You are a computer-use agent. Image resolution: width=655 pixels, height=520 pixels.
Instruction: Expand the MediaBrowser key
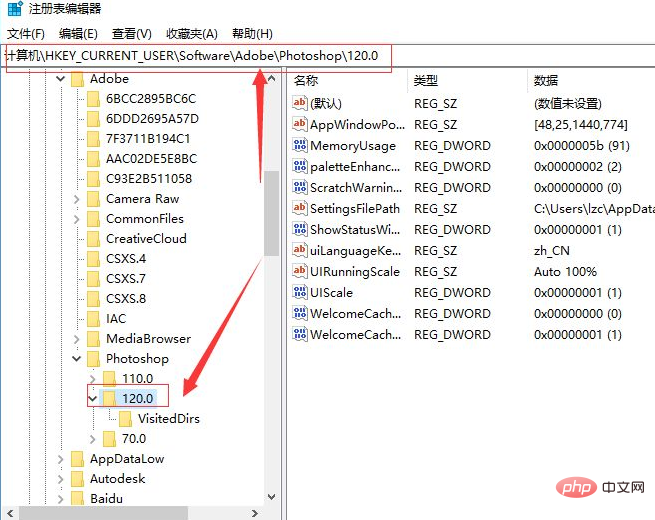tap(76, 339)
